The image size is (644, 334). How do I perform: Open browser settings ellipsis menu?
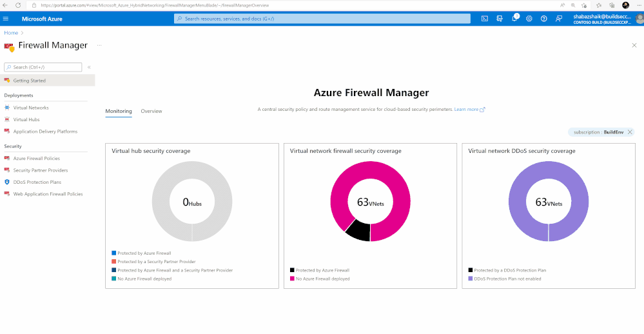tap(639, 5)
